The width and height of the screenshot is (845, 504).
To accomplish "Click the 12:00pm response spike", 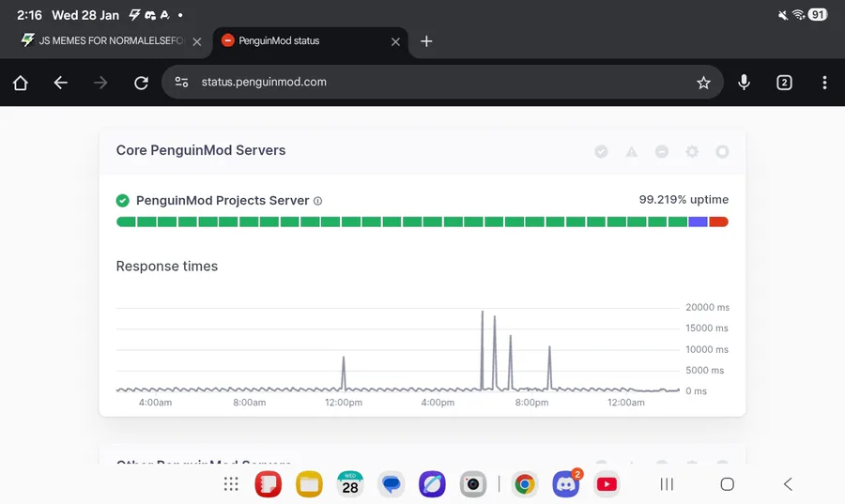I will tap(344, 373).
